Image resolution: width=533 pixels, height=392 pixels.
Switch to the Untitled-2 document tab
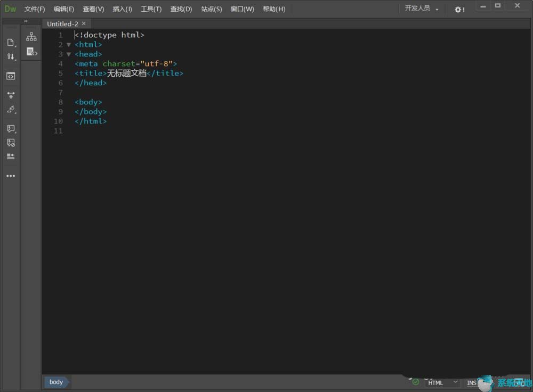pyautogui.click(x=62, y=24)
